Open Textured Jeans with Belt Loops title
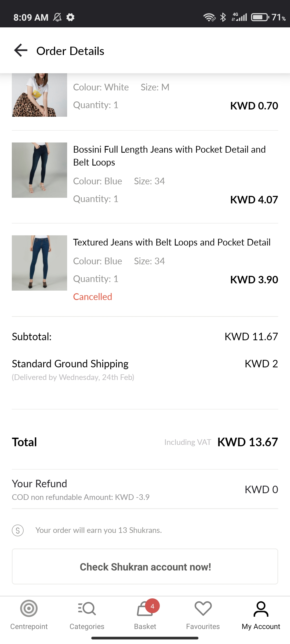The image size is (290, 644). tap(172, 242)
